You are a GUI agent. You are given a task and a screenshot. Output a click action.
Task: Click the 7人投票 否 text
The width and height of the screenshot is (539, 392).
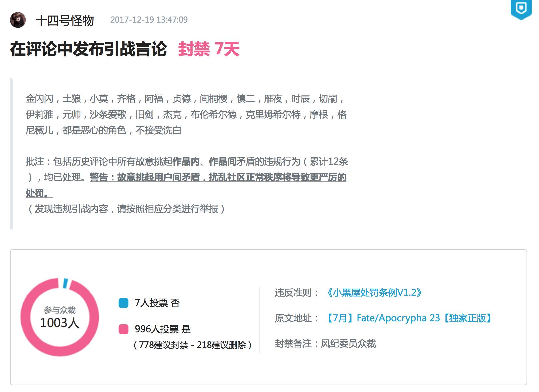tap(157, 303)
